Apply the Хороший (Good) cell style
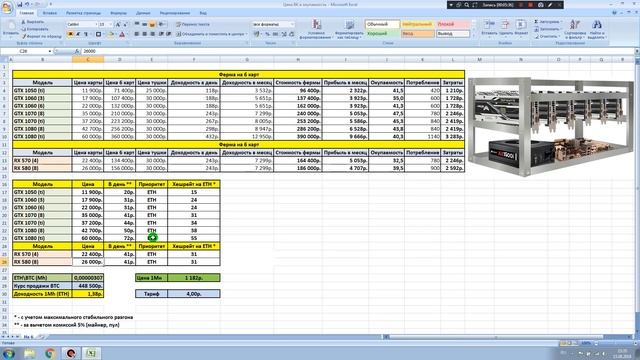This screenshot has height=360, width=640. pyautogui.click(x=382, y=33)
